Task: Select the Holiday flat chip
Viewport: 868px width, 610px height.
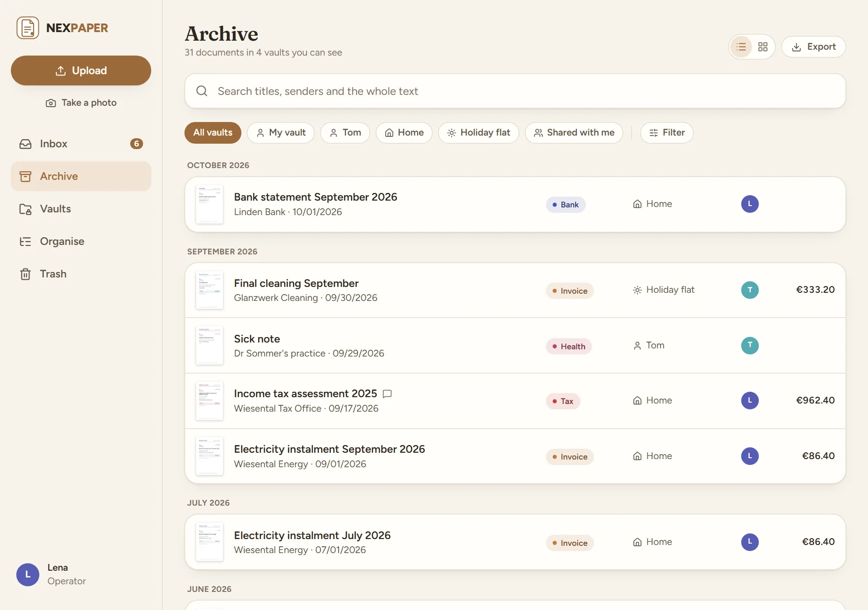Action: (478, 132)
